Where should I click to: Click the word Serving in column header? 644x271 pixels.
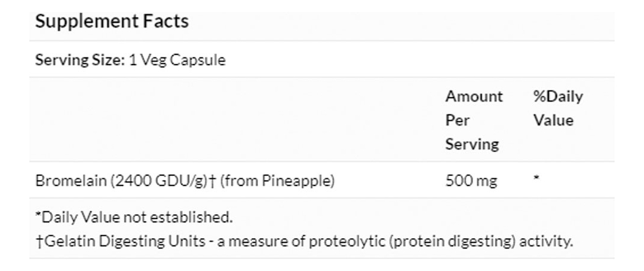[471, 144]
